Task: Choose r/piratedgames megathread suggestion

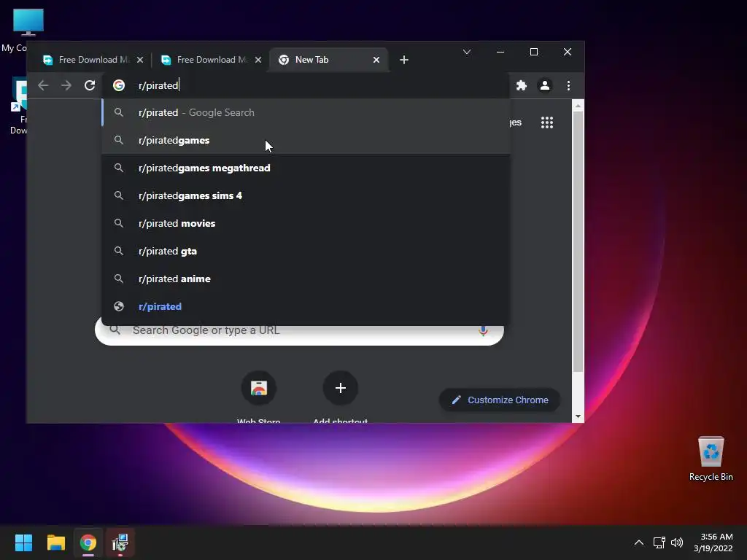Action: click(x=306, y=168)
